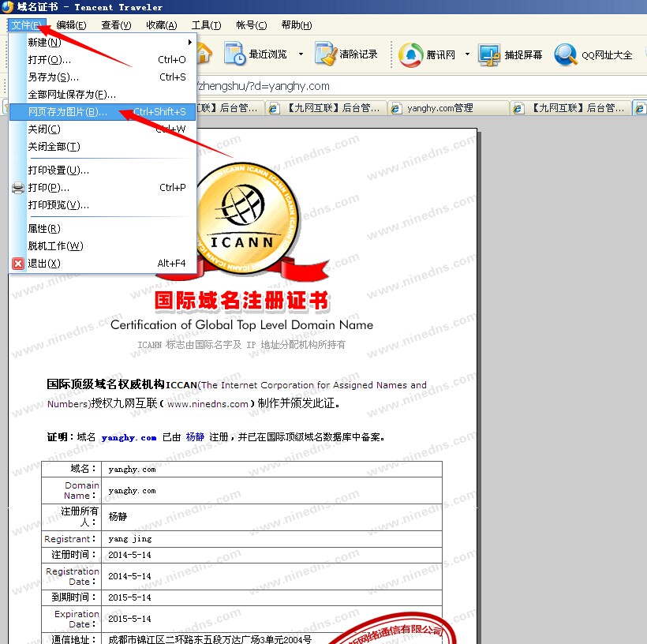Screen dimensions: 647x644
Task: Click the 捕捉屏幕 screen capture icon
Action: [489, 55]
